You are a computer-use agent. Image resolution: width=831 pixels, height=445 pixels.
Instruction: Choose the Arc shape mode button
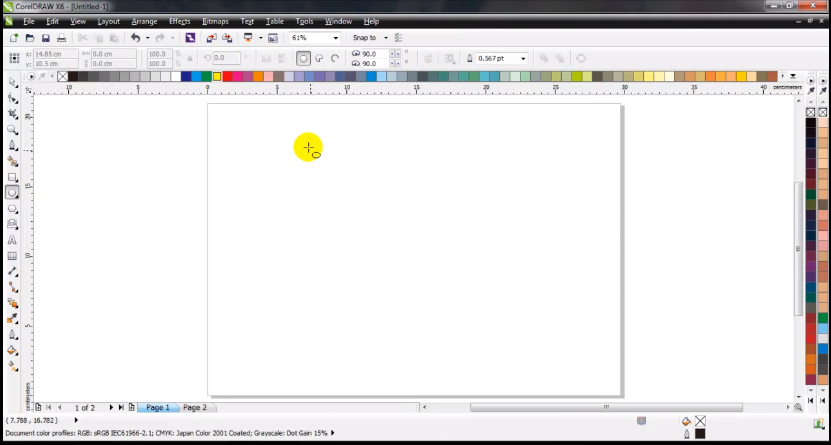tap(335, 58)
